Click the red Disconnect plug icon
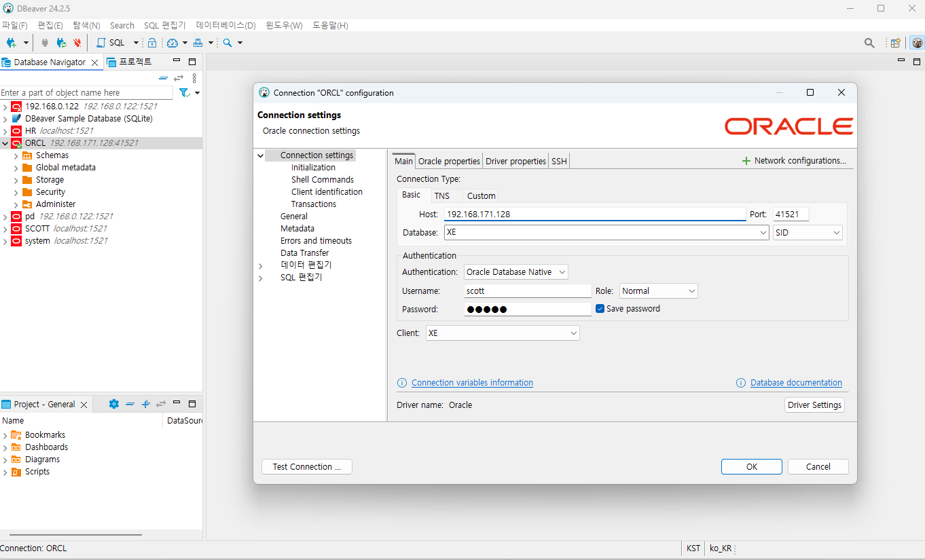Screen dimensions: 925x560 (x=77, y=43)
